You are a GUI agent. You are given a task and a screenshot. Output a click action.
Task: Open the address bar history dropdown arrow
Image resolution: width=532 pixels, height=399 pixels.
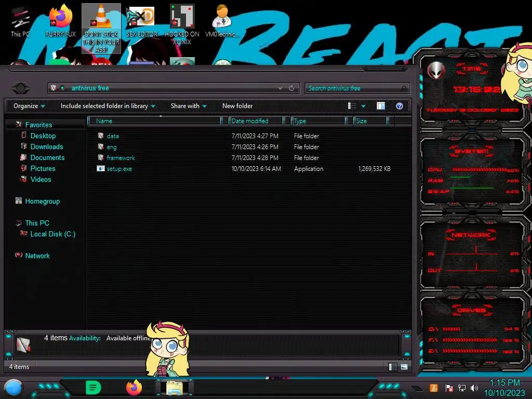280,88
